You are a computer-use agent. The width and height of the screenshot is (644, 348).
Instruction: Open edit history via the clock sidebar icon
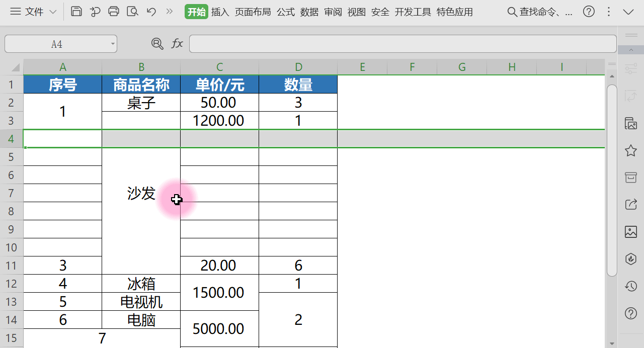[x=630, y=286]
